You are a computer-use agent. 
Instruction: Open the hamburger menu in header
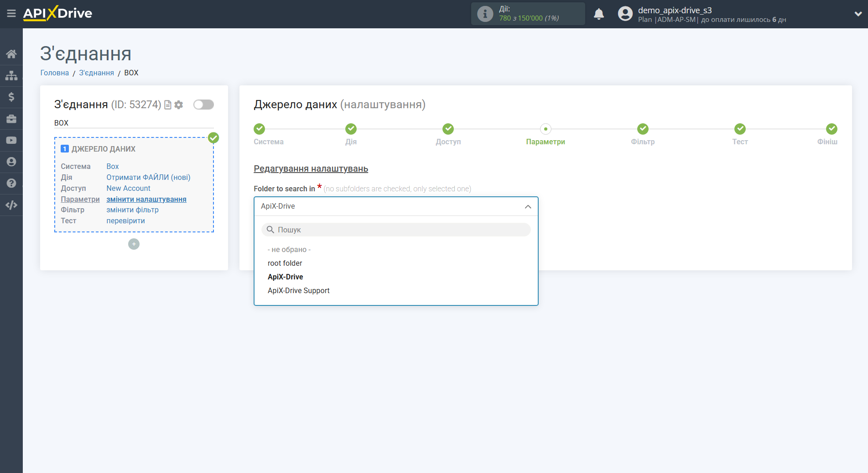pos(11,14)
